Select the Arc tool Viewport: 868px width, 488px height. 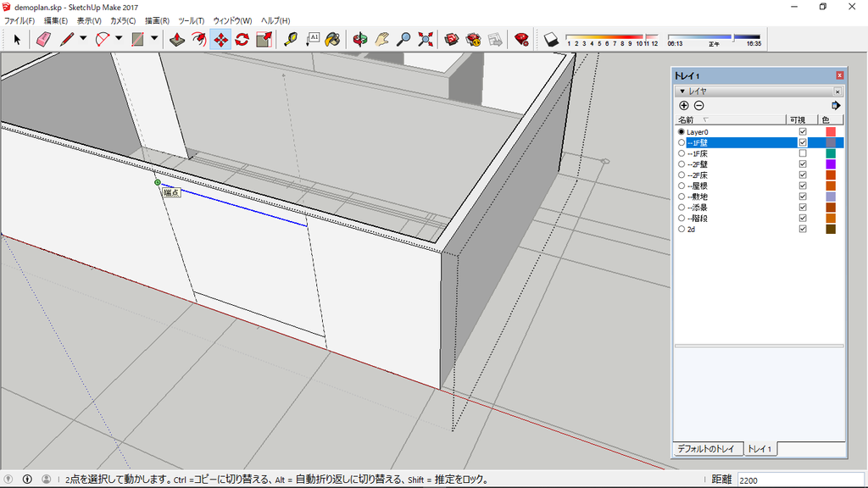pyautogui.click(x=103, y=39)
